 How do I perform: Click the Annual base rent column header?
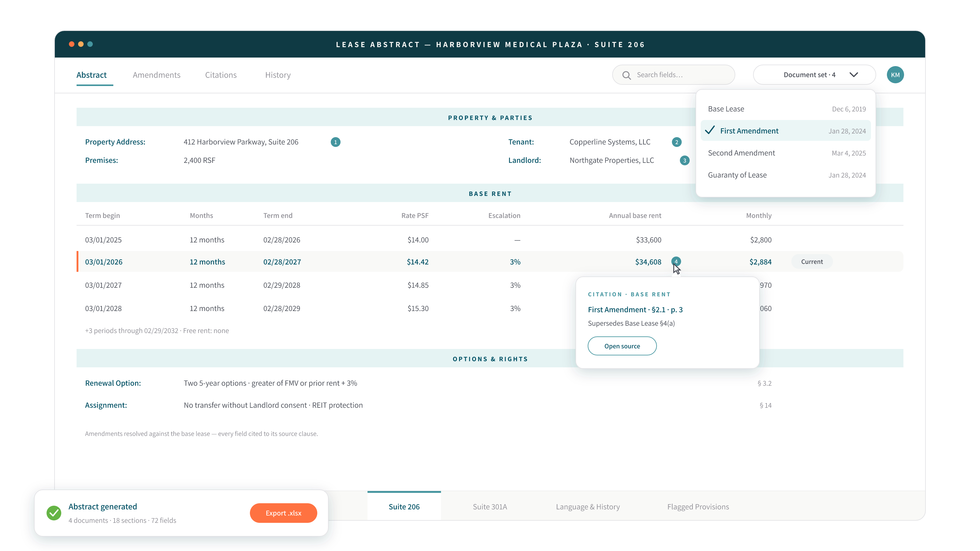click(635, 216)
